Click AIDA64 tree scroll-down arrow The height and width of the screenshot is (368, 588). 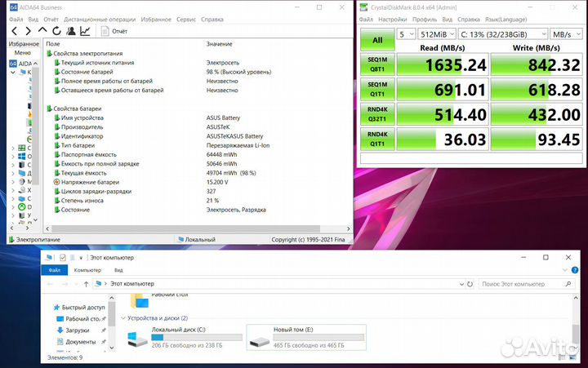point(36,220)
